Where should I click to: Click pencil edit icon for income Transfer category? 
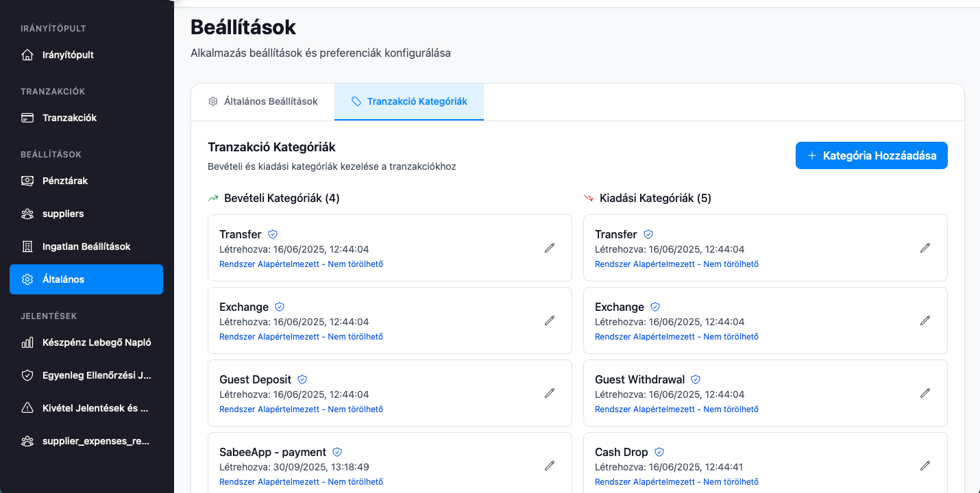click(549, 248)
